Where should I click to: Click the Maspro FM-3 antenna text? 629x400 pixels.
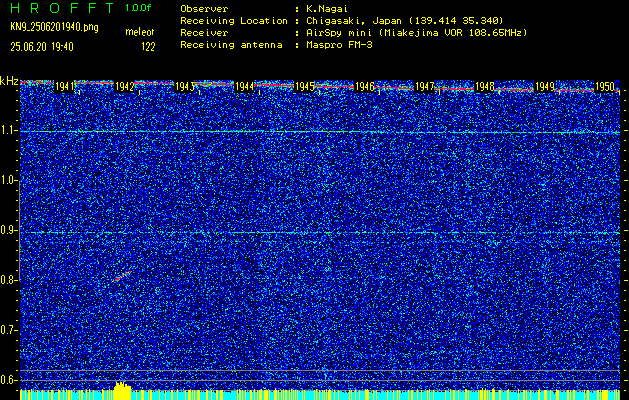tap(339, 45)
